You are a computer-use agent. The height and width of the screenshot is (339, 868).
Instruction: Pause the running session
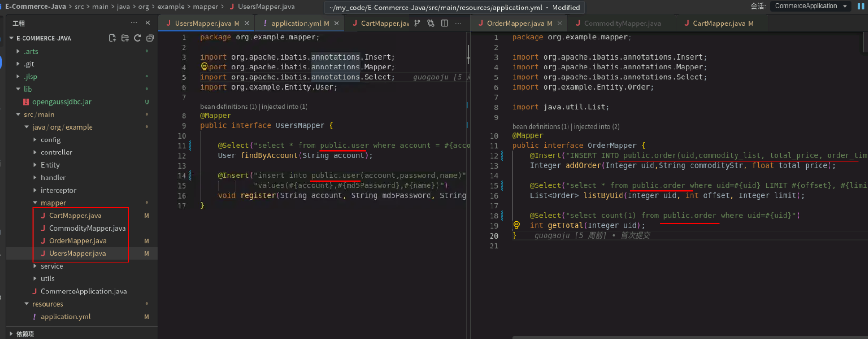click(x=860, y=6)
